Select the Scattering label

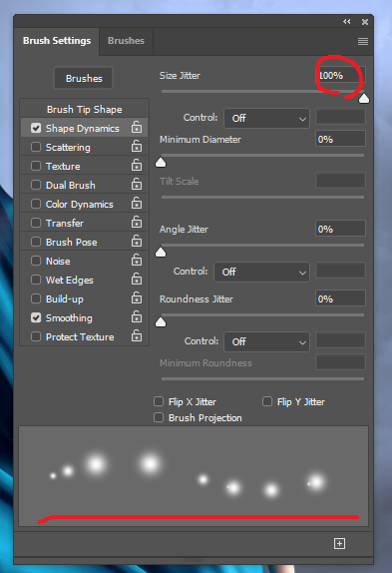68,148
